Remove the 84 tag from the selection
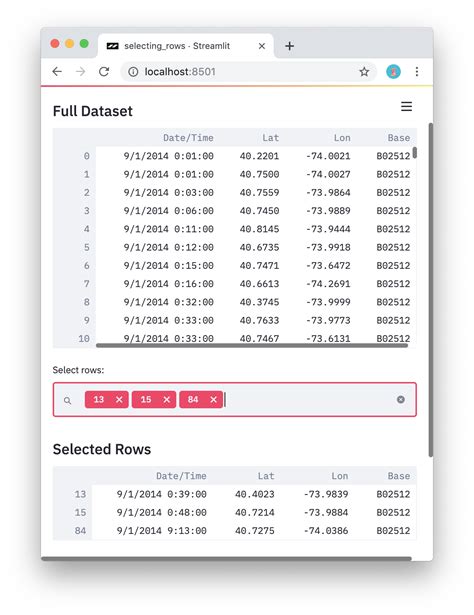The width and height of the screenshot is (474, 615). point(213,399)
